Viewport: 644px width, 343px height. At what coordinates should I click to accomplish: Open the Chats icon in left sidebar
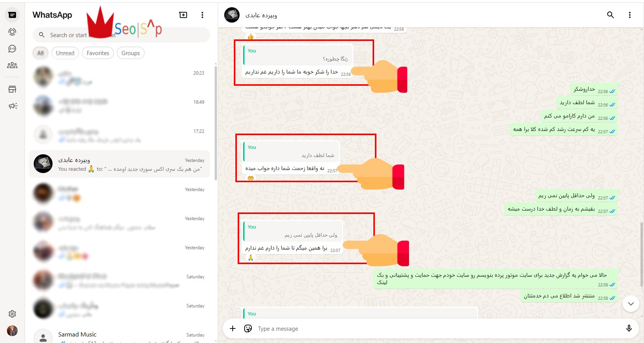(x=12, y=15)
